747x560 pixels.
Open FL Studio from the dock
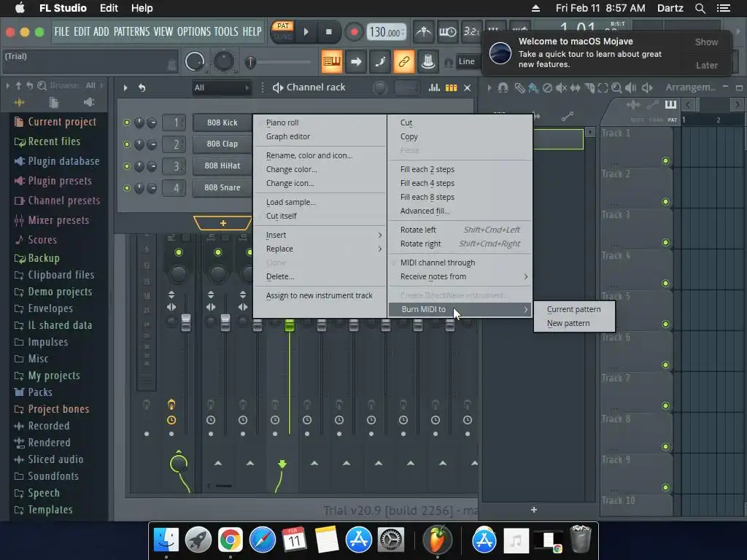coord(437,540)
